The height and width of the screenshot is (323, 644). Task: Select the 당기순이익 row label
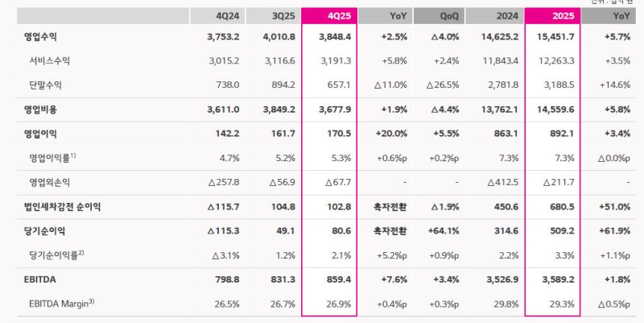[x=46, y=231]
